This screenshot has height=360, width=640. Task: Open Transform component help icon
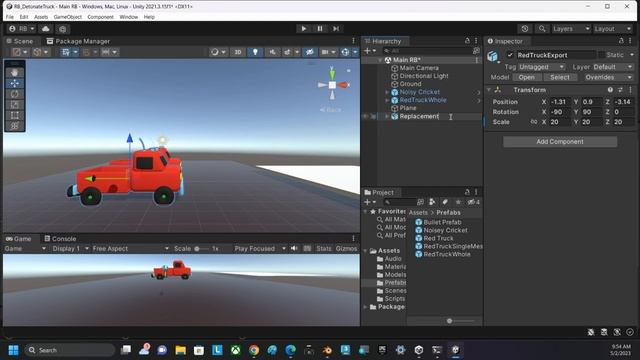point(610,90)
